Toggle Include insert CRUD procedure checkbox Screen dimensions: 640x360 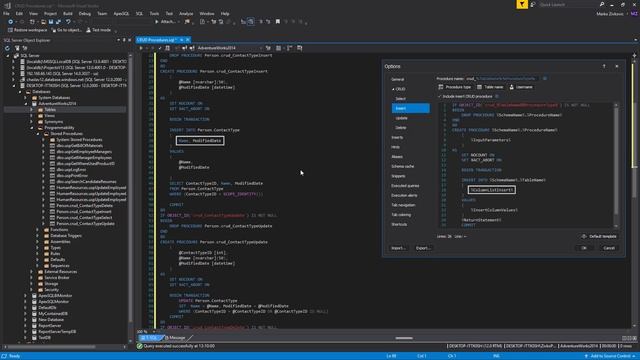440,96
